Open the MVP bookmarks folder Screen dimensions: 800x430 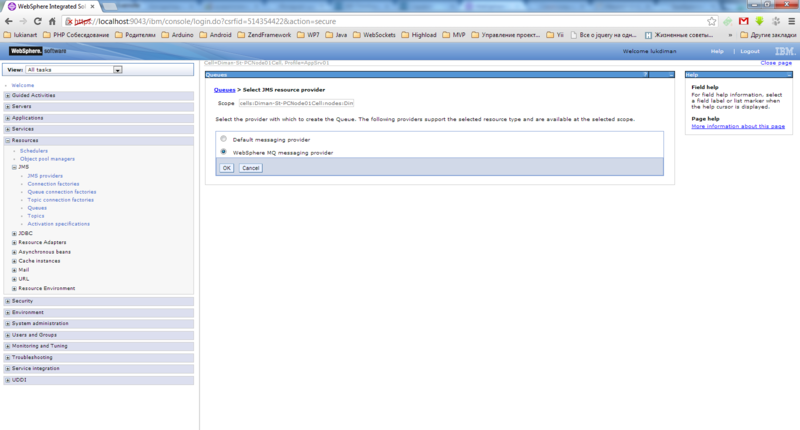point(454,35)
